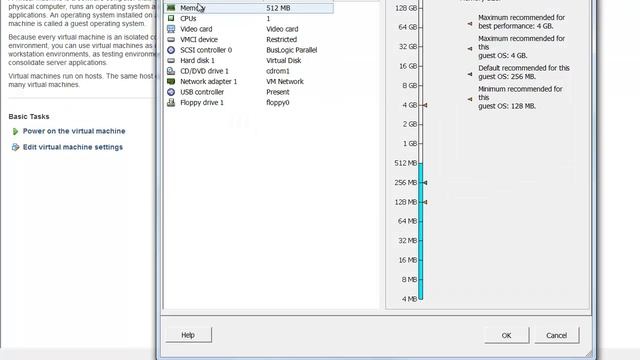Set memory slider to 64 MB

[x=421, y=221]
